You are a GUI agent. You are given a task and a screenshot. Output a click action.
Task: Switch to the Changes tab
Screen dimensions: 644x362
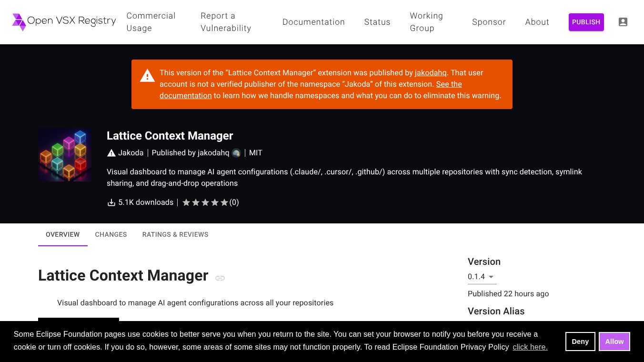tap(111, 234)
